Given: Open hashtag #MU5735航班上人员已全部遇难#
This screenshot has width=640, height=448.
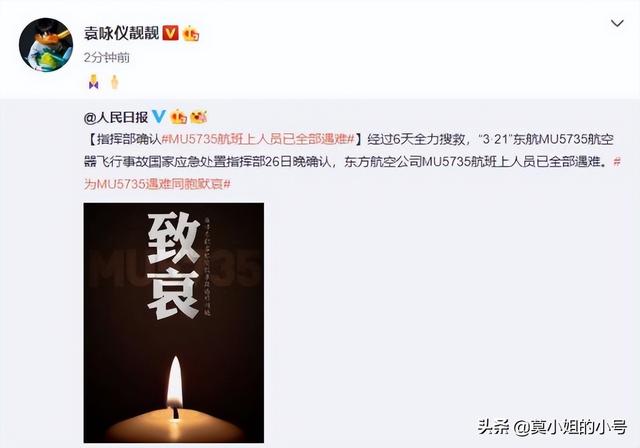Looking at the screenshot, I should (x=258, y=139).
